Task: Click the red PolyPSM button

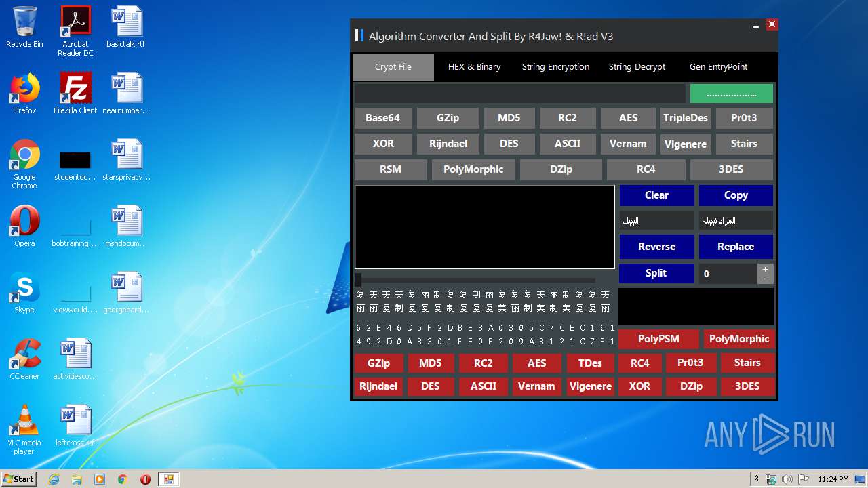Action: (658, 339)
